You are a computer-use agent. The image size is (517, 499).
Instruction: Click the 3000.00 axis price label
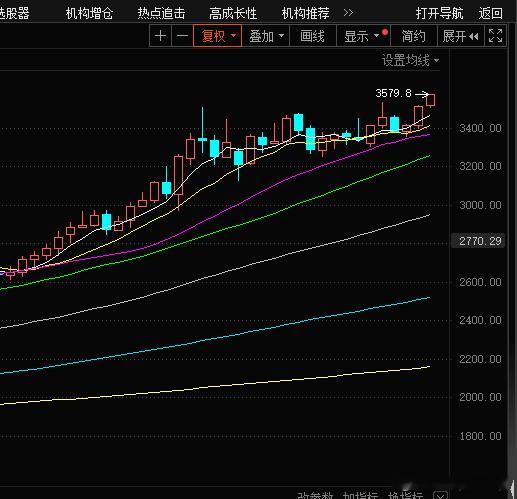[x=480, y=205]
